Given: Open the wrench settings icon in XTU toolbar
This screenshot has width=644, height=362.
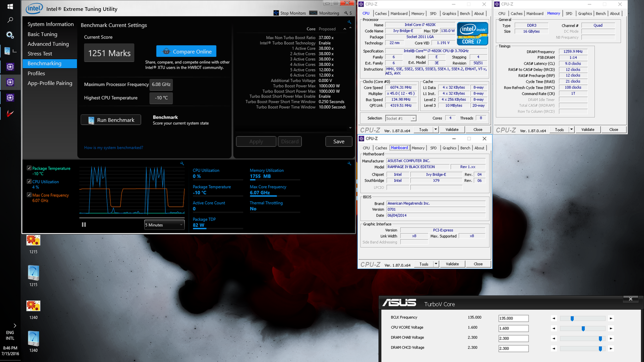Looking at the screenshot, I should pos(346,13).
